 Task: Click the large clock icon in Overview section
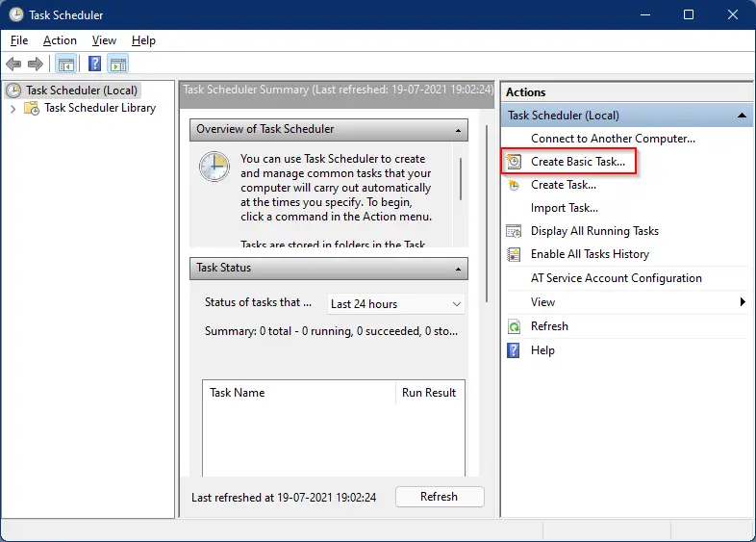pos(214,167)
